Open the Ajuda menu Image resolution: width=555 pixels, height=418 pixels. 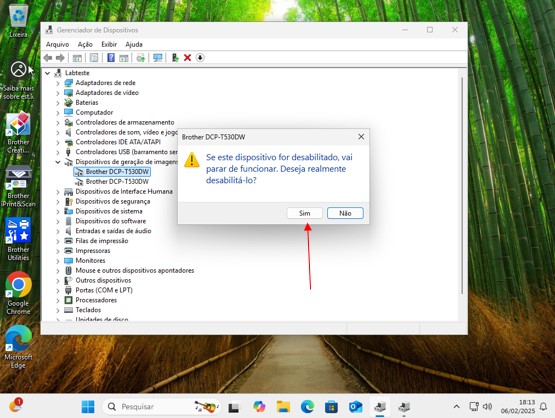click(134, 44)
